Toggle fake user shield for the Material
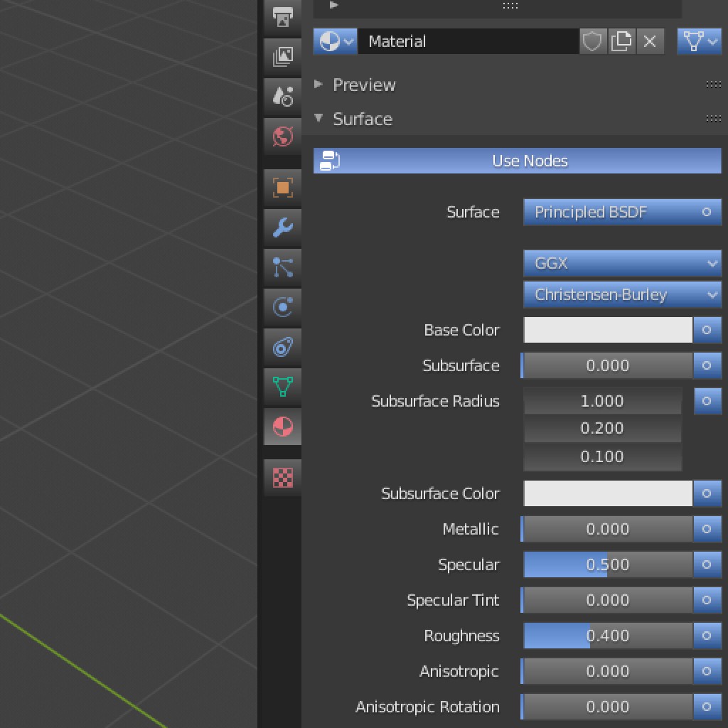Image resolution: width=728 pixels, height=728 pixels. 593,41
